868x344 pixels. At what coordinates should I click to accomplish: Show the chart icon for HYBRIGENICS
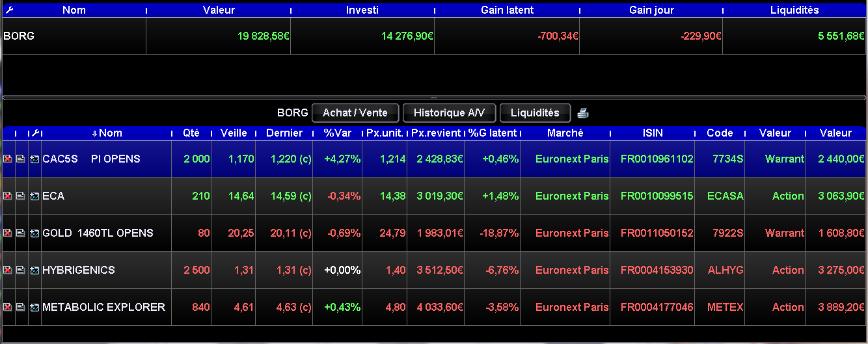tap(34, 271)
